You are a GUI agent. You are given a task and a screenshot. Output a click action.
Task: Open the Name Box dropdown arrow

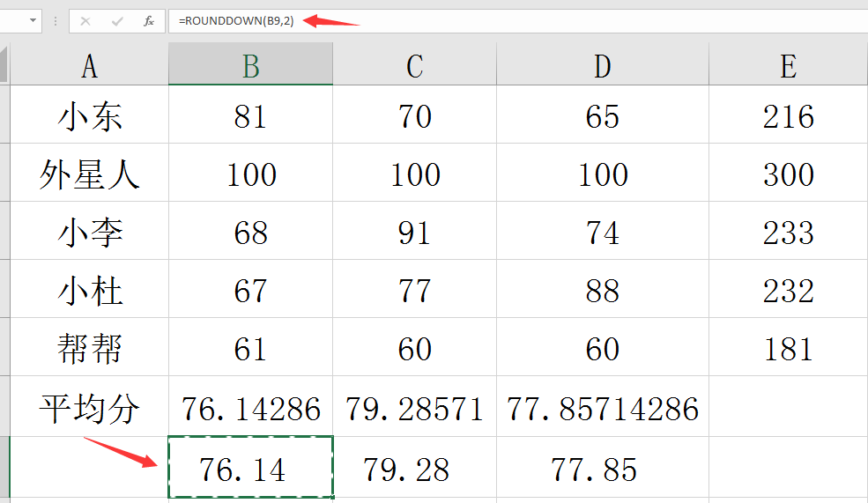33,20
